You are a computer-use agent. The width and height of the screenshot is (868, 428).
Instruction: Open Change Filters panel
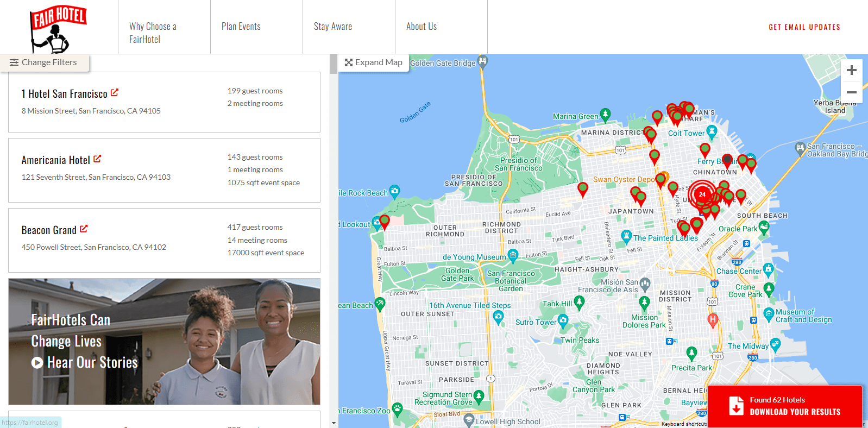44,62
